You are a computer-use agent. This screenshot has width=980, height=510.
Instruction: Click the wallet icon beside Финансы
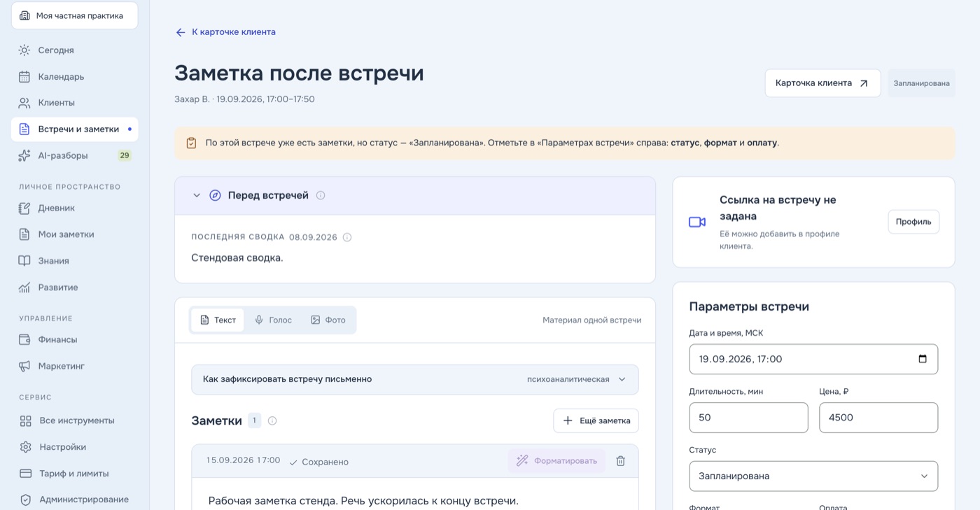point(24,339)
